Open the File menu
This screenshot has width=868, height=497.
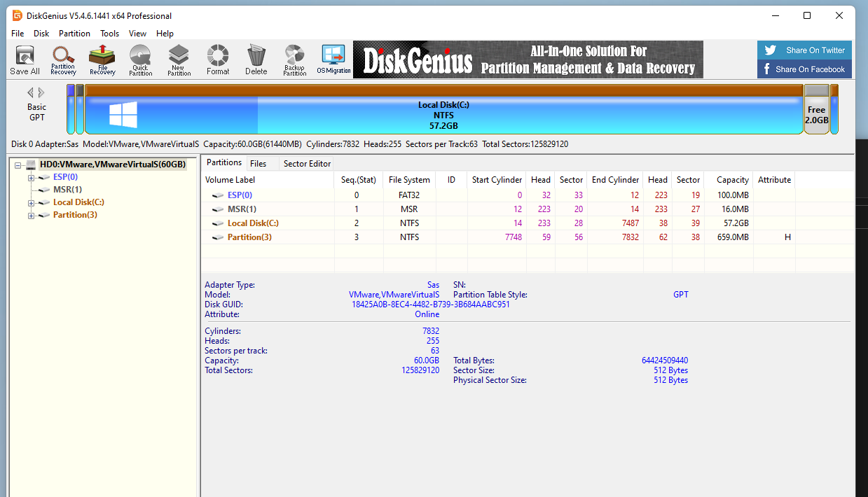(x=18, y=34)
